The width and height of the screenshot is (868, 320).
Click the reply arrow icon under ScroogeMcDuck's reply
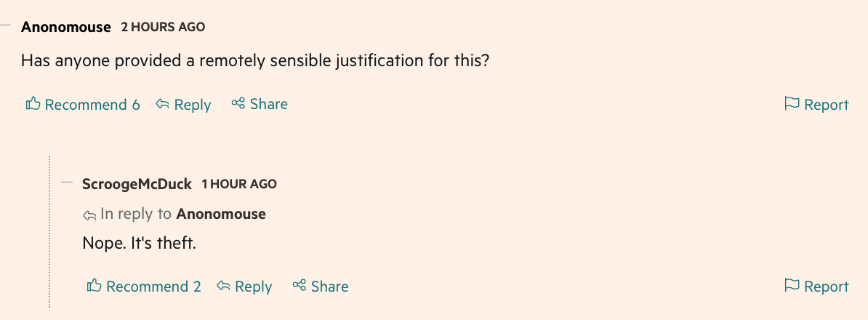224,287
